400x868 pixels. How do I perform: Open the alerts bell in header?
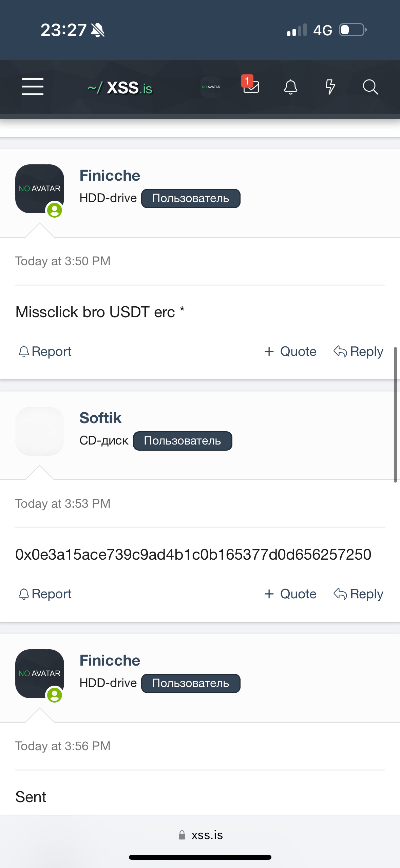point(290,87)
